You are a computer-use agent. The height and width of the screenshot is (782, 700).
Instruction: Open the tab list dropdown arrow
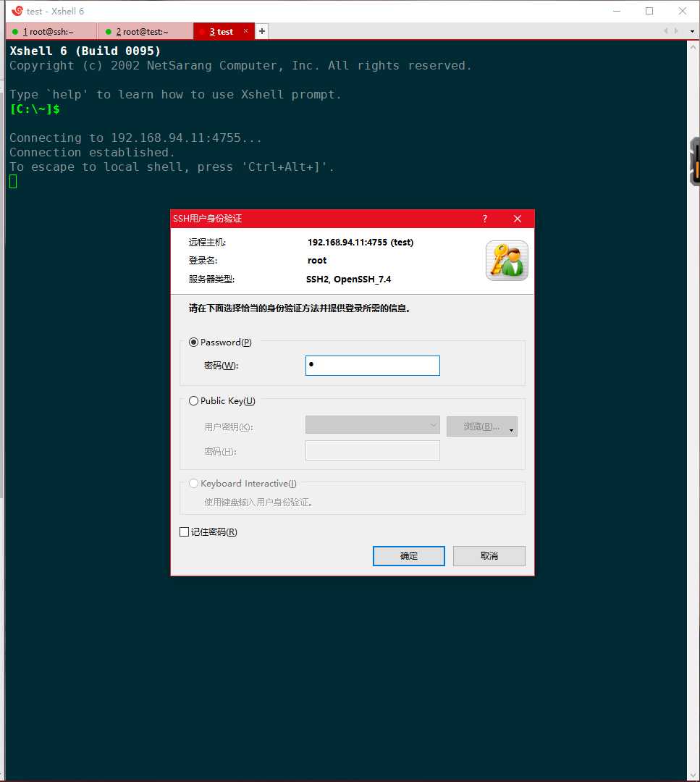692,31
